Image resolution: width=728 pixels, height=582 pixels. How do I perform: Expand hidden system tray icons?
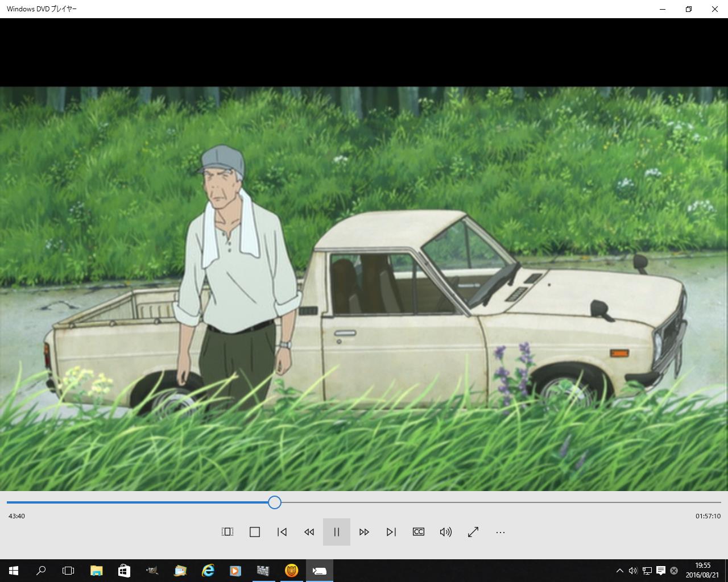(619, 571)
